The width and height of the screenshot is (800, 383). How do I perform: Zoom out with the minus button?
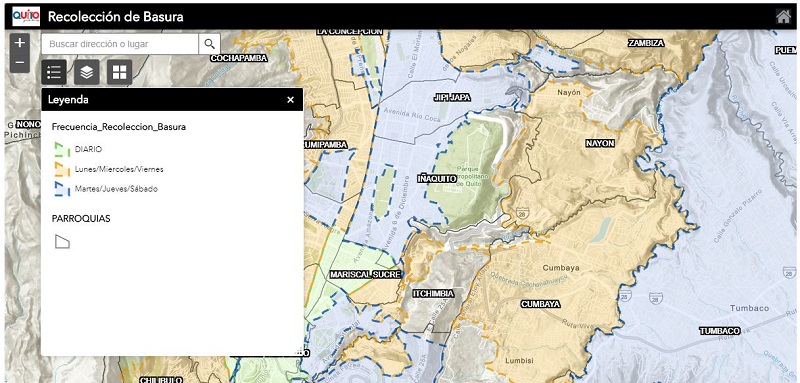pos(19,63)
